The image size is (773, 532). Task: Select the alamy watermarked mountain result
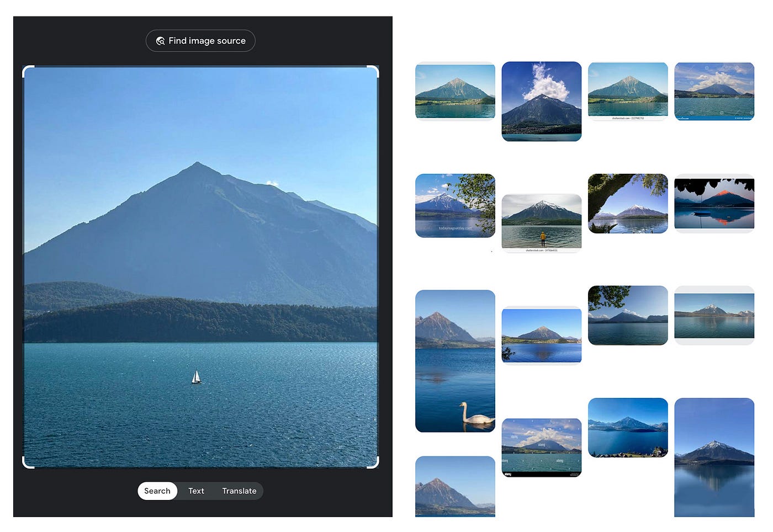[541, 447]
